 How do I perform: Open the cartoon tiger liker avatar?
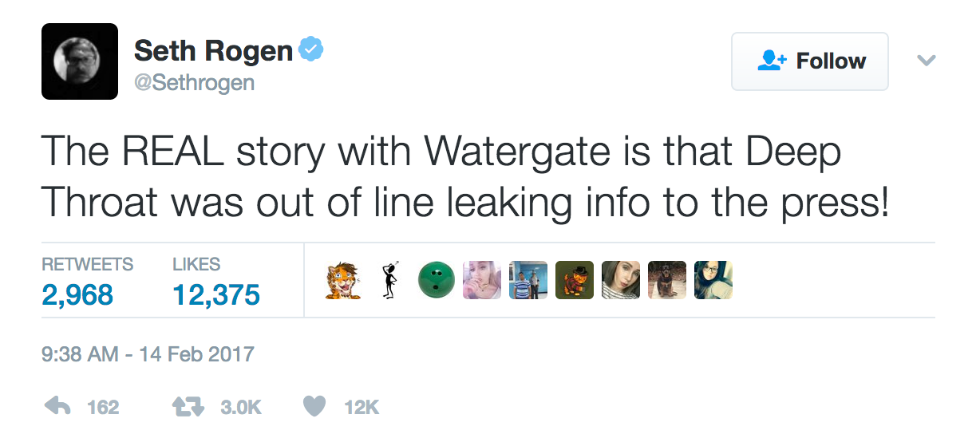[342, 280]
